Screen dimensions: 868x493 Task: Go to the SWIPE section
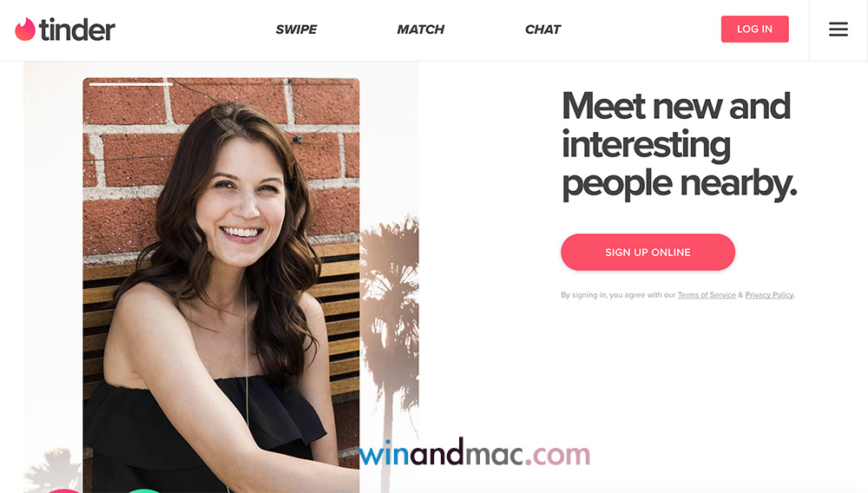[296, 30]
